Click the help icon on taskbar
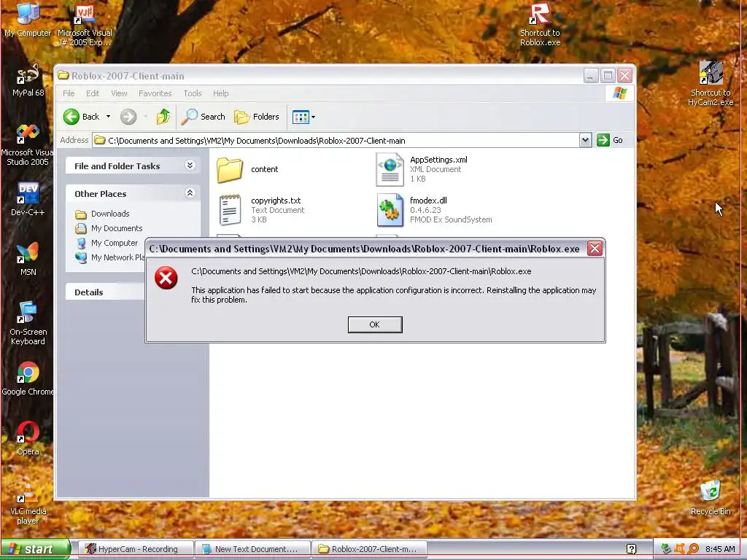The width and height of the screenshot is (747, 560). (631, 549)
